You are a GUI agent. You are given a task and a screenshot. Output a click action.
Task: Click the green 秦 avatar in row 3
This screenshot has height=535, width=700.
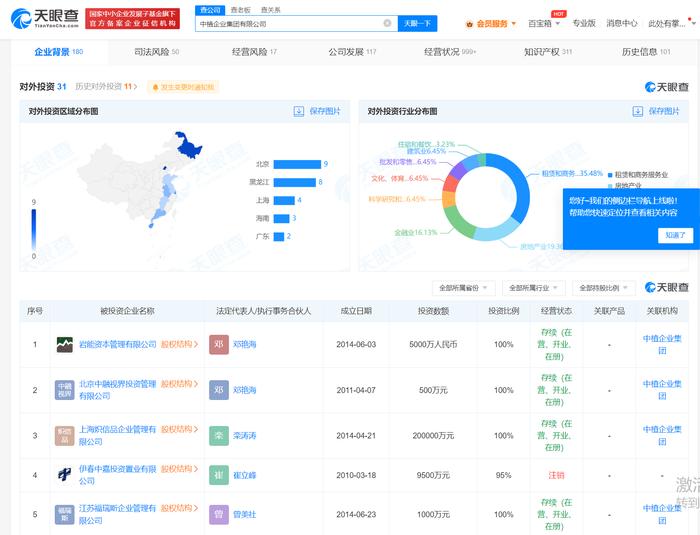coord(219,435)
